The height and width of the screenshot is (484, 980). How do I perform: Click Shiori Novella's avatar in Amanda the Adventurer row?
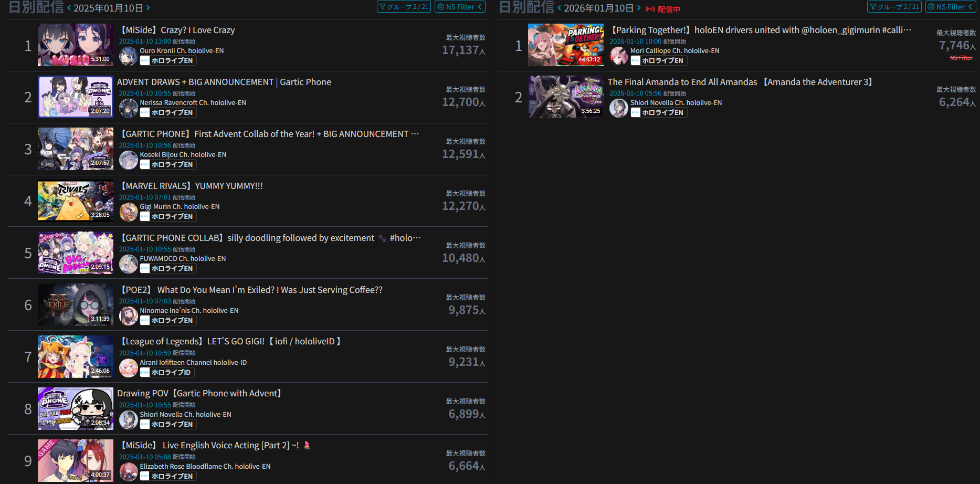(x=619, y=108)
